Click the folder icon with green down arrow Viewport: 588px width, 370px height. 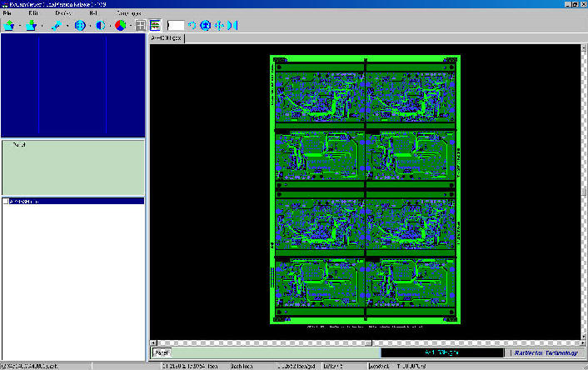(x=31, y=26)
